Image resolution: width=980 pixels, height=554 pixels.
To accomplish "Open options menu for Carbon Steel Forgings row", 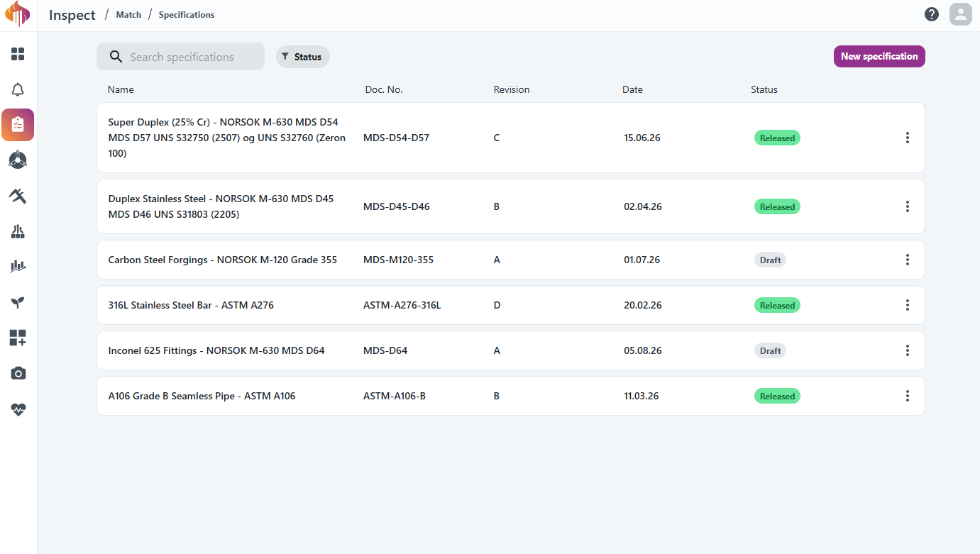I will tap(908, 260).
